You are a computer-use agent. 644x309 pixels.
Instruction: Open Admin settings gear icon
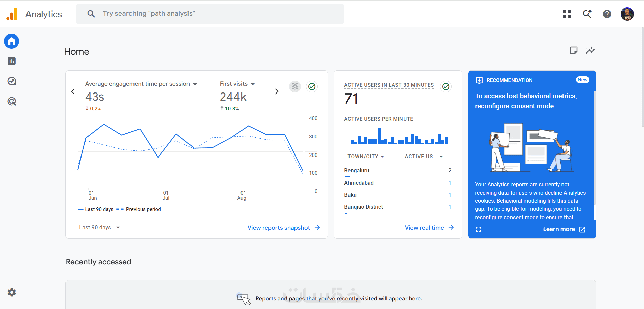[x=12, y=292]
